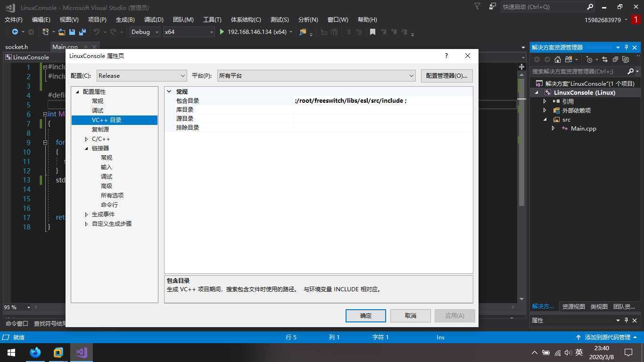The width and height of the screenshot is (644, 362).
Task: Click the feedback icon in title bar
Action: tap(493, 7)
